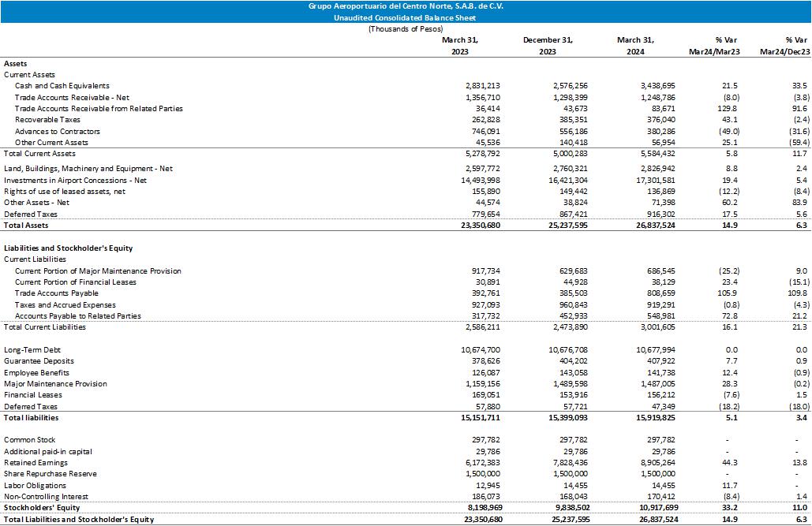Click the value 155,890
The image size is (812, 526).
486,192
